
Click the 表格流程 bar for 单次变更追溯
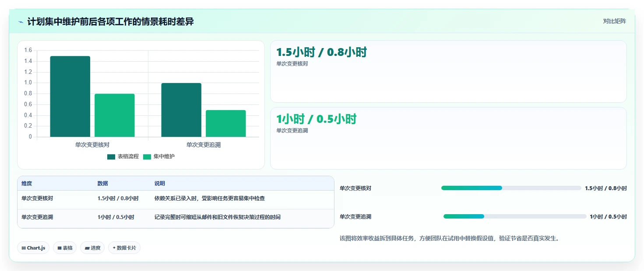coord(181,110)
